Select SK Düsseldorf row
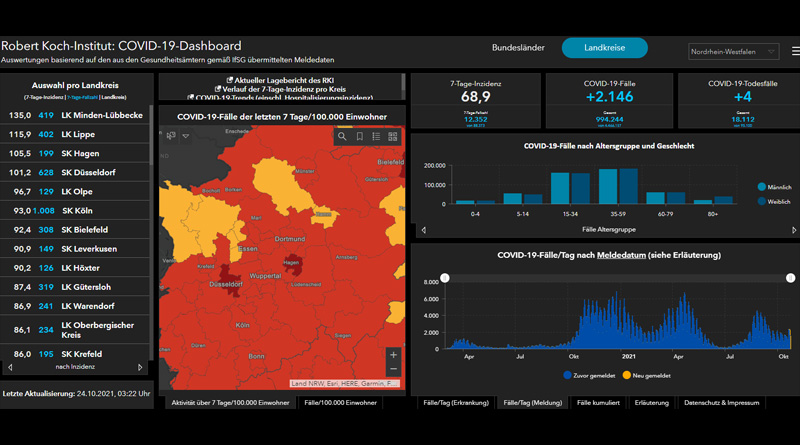Screen dimensions: 800x445 [x=74, y=172]
